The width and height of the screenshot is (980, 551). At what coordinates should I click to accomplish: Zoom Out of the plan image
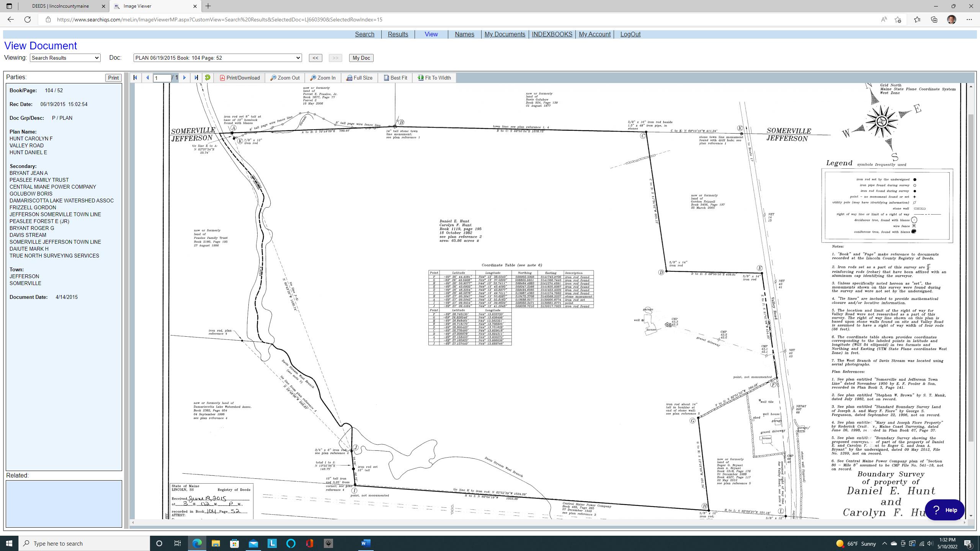(x=285, y=78)
